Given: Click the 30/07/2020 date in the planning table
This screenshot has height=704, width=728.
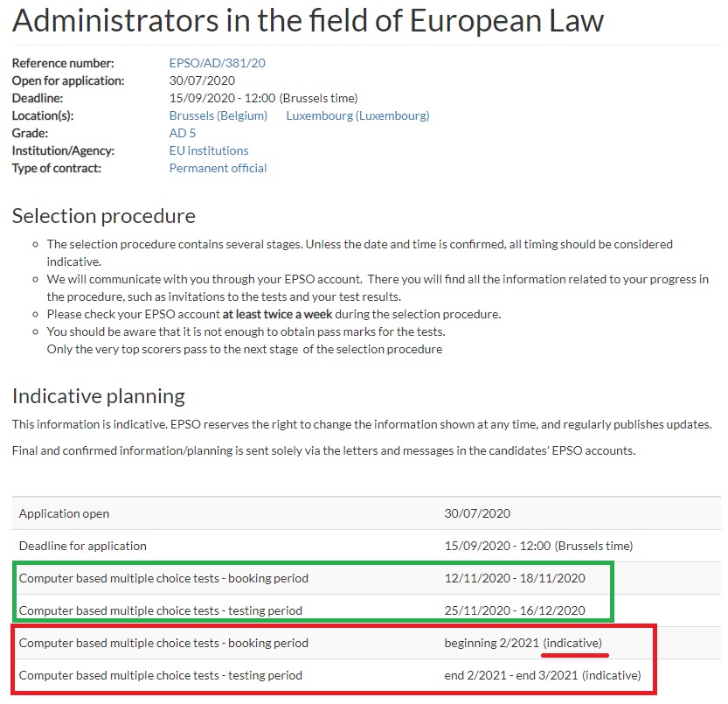Looking at the screenshot, I should pos(477,513).
